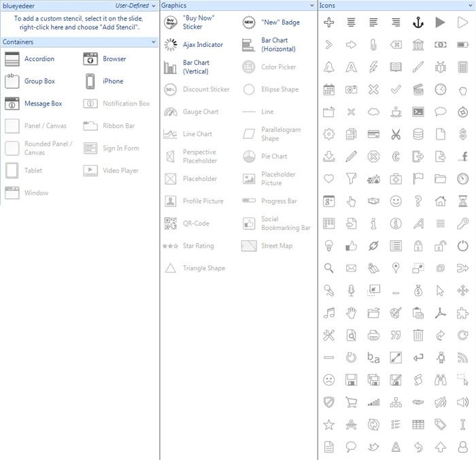Select the calendar icon
The height and width of the screenshot is (460, 476).
[x=328, y=89]
